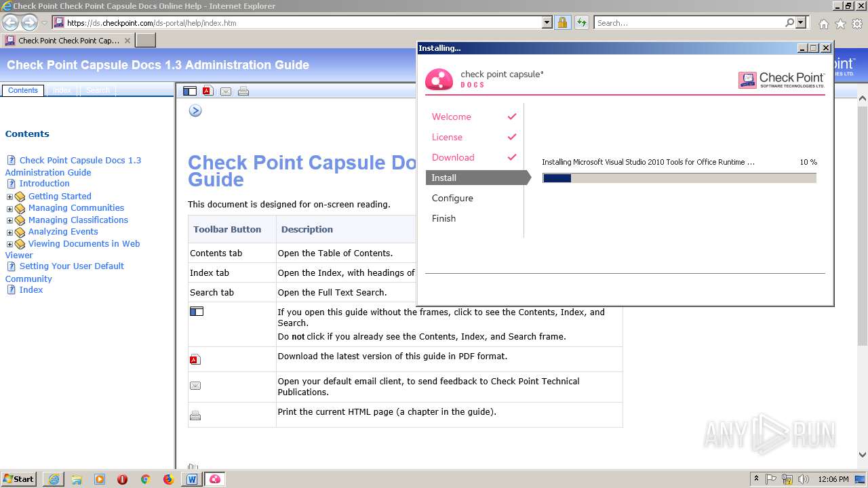This screenshot has width=868, height=488.
Task: Send feedback using the email toolbar icon
Action: [x=226, y=91]
